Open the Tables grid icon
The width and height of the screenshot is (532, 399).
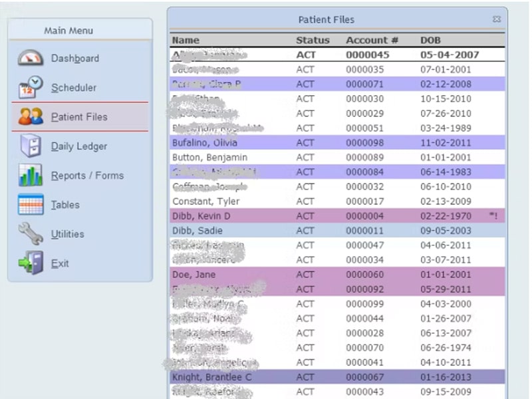click(31, 205)
